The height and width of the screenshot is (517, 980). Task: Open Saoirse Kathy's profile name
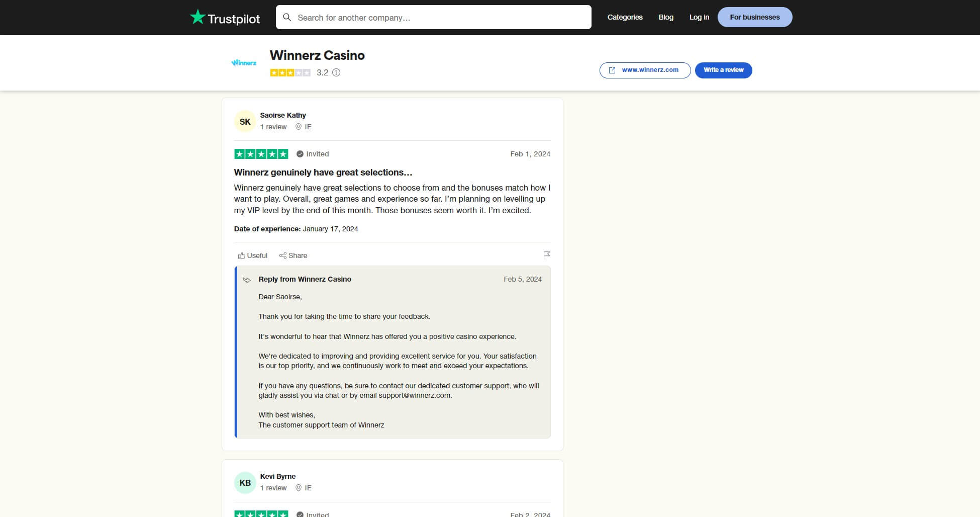283,115
